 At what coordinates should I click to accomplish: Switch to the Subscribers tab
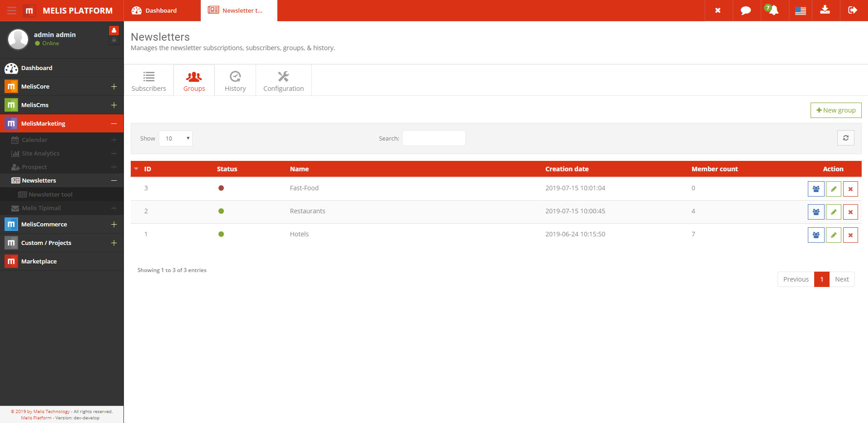(149, 80)
